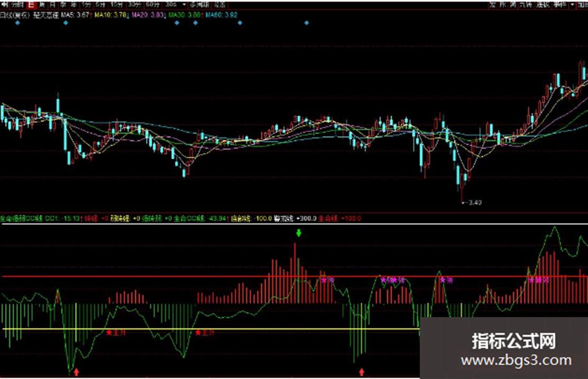Switch to the 分时 intraday chart tab

tap(17, 4)
